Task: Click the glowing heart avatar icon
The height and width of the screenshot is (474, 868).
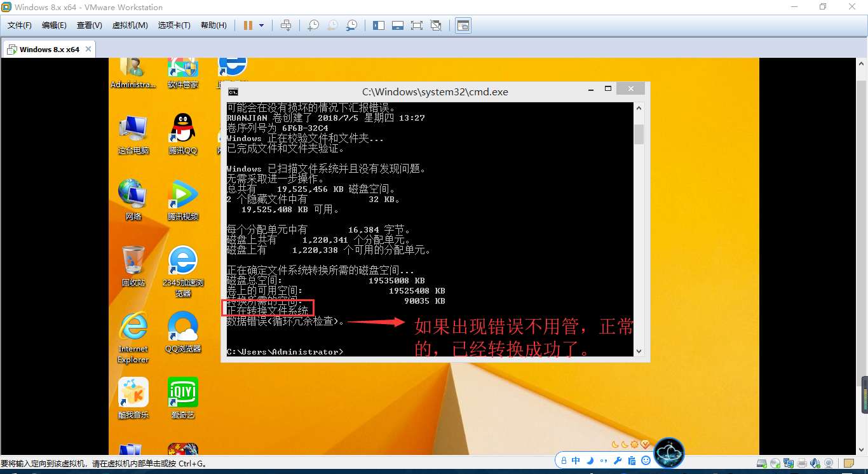Action: [669, 453]
